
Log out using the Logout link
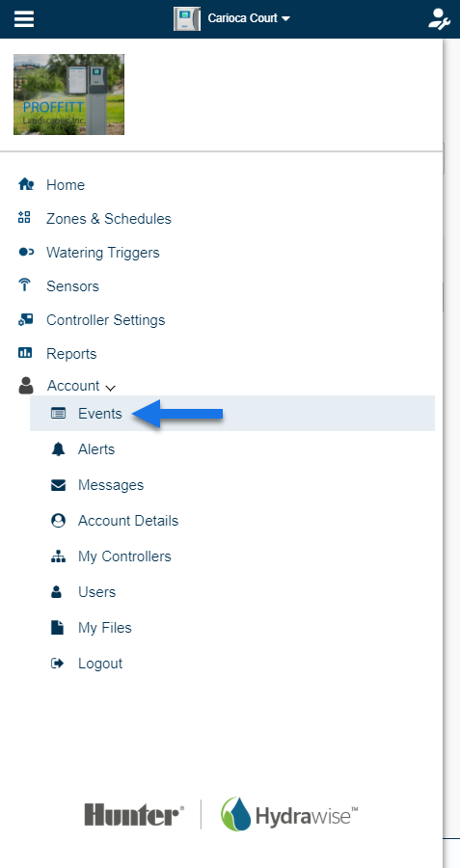(x=100, y=664)
